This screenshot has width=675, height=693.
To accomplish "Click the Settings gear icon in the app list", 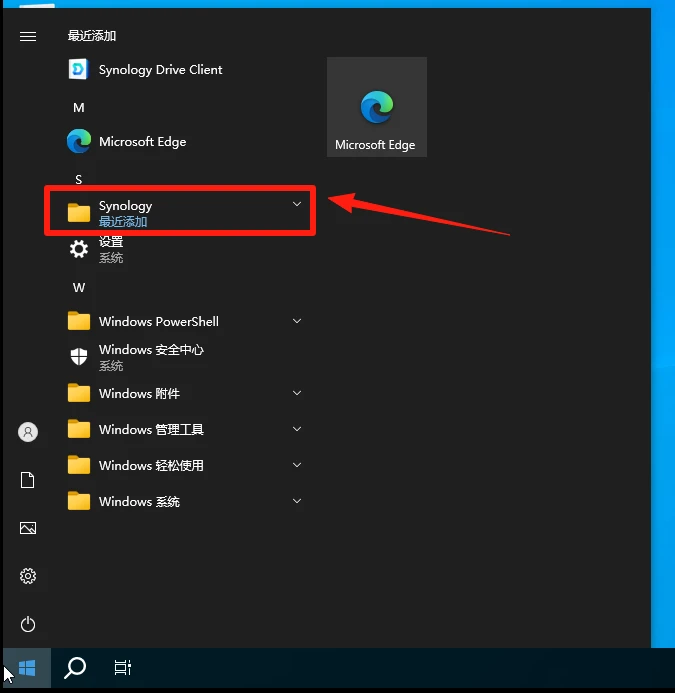I will [79, 249].
